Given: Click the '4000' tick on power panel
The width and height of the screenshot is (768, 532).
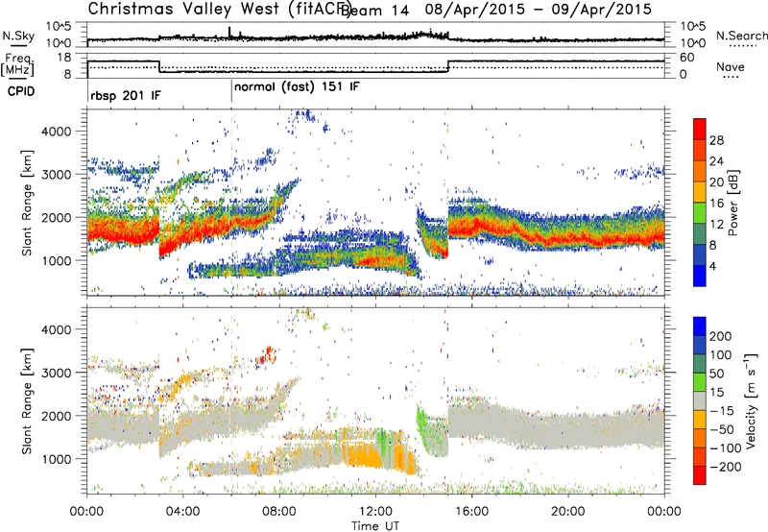Looking at the screenshot, I should coord(56,132).
